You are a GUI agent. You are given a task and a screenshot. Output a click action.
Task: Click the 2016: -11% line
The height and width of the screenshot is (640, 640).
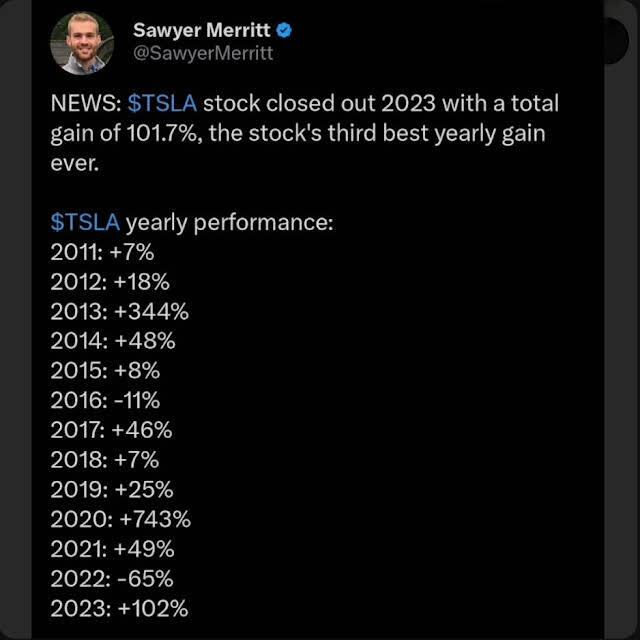[x=105, y=401]
